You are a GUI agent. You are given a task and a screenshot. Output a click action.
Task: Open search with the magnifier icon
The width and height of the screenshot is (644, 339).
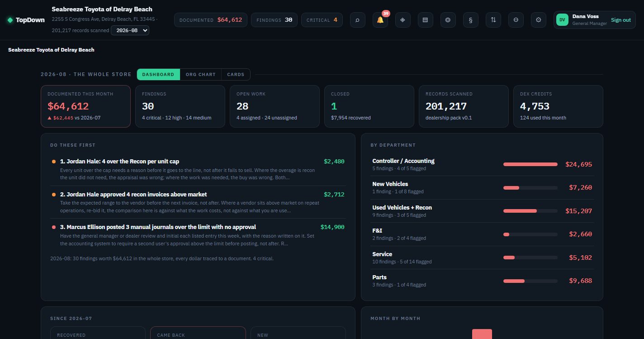point(357,20)
